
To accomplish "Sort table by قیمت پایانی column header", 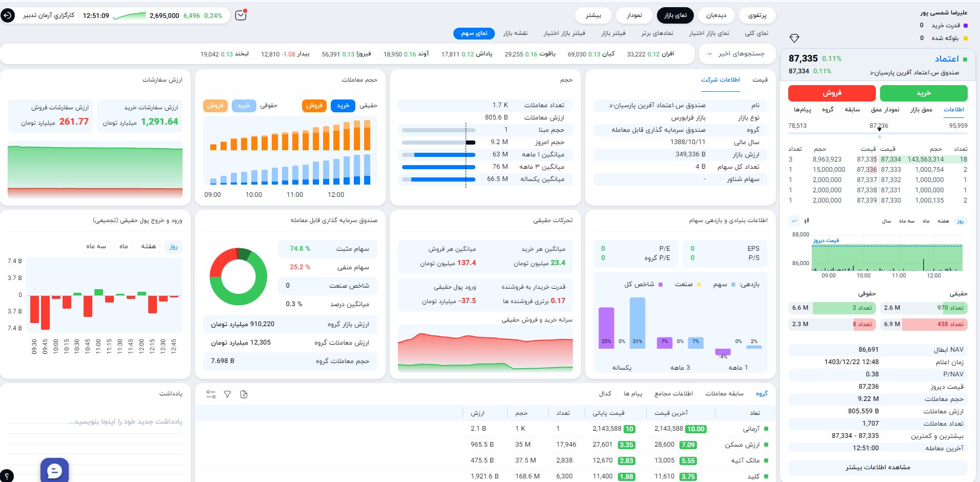I will pos(608,413).
